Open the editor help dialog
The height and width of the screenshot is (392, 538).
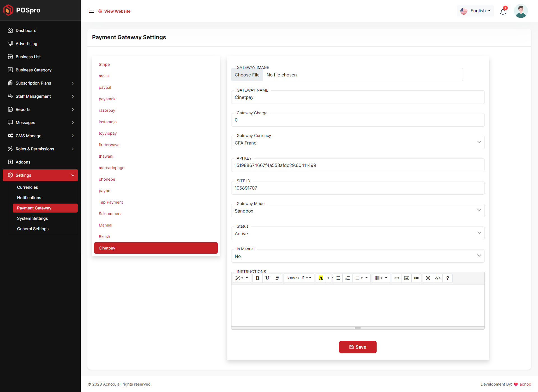tap(447, 278)
